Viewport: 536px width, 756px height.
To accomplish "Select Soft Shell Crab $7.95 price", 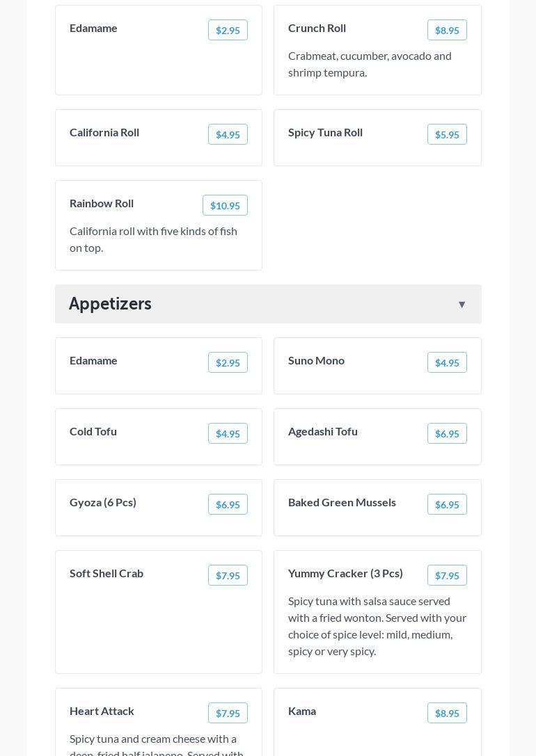I will pos(228,575).
